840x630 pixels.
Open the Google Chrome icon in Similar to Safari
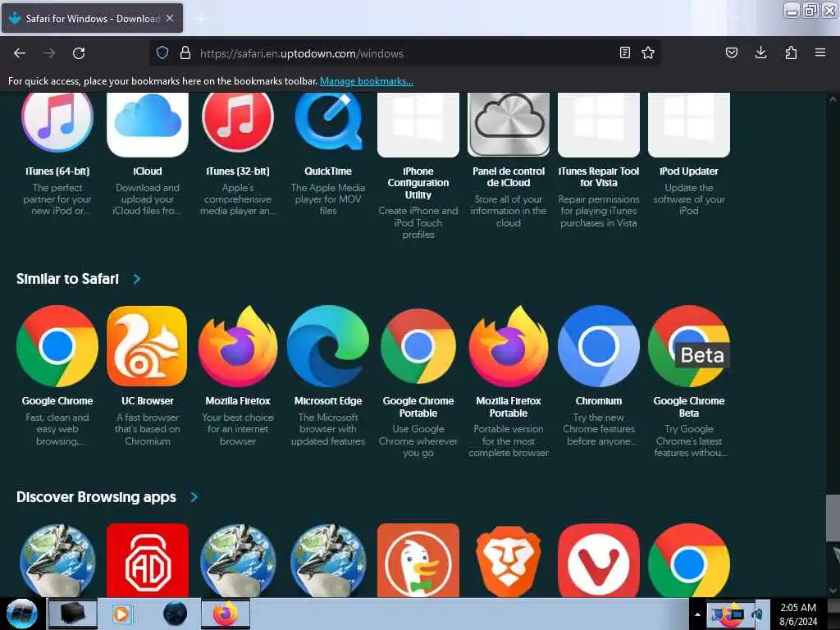coord(57,346)
